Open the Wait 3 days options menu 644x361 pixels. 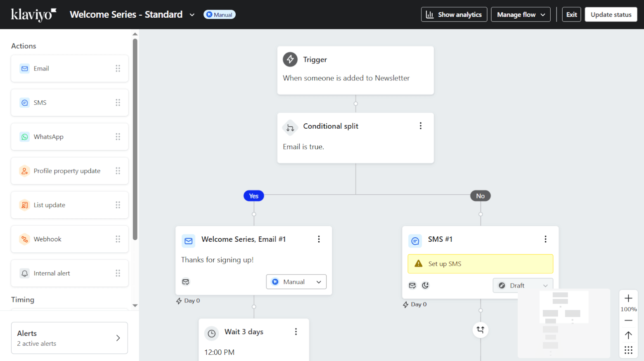296,332
